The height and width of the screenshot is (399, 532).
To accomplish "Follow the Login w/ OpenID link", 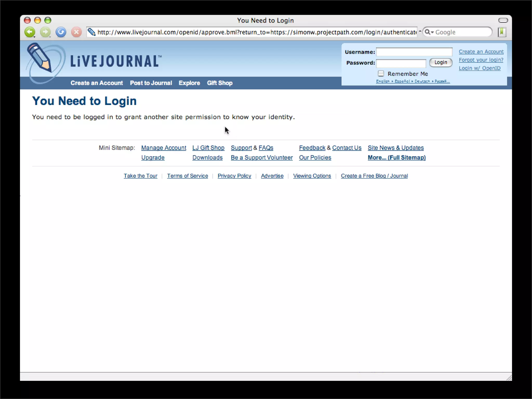I will 480,68.
